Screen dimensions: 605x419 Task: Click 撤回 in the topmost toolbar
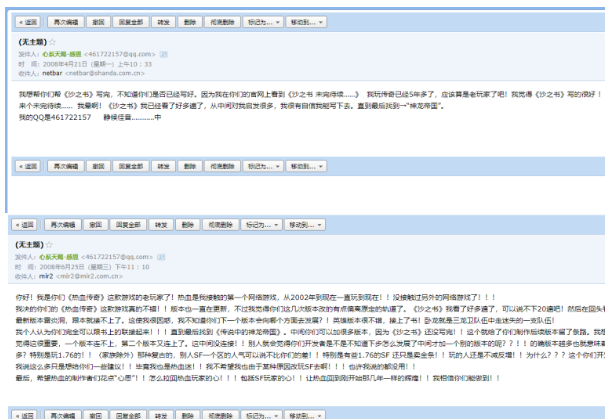pyautogui.click(x=97, y=20)
